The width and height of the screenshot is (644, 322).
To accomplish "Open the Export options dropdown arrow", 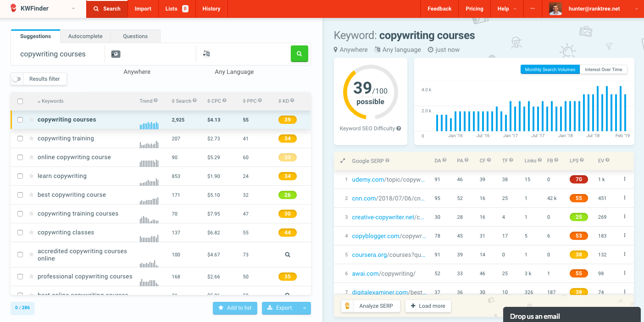I will click(305, 308).
